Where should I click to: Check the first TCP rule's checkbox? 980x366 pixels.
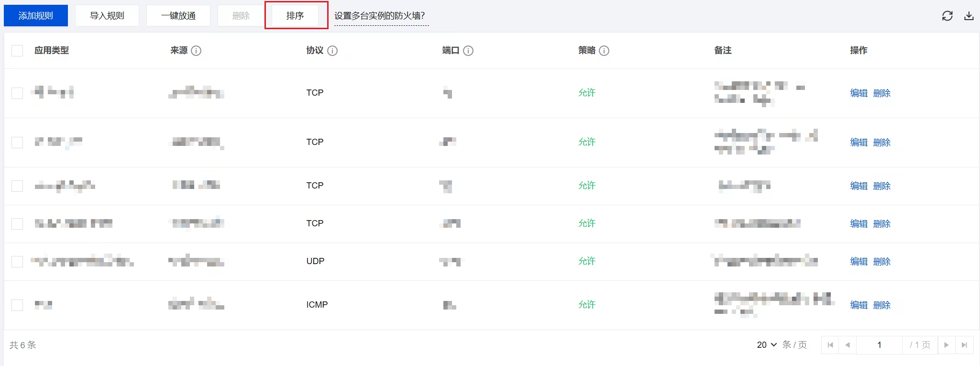(17, 93)
